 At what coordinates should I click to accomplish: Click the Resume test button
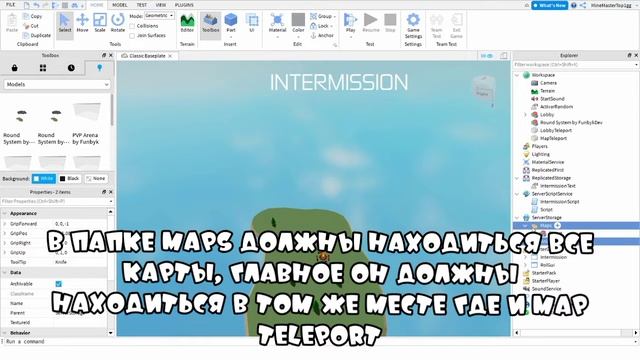click(x=371, y=24)
